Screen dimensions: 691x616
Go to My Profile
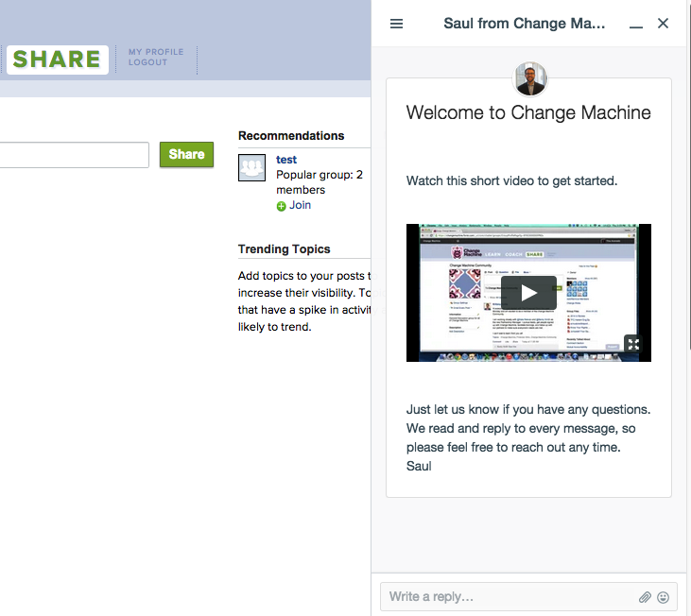156,52
